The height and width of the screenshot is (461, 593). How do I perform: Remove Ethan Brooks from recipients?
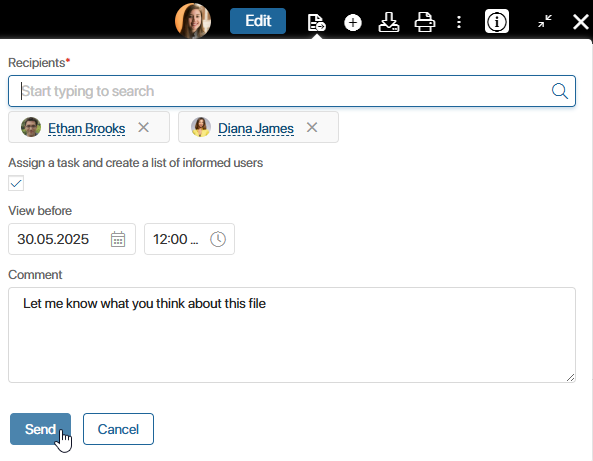143,127
